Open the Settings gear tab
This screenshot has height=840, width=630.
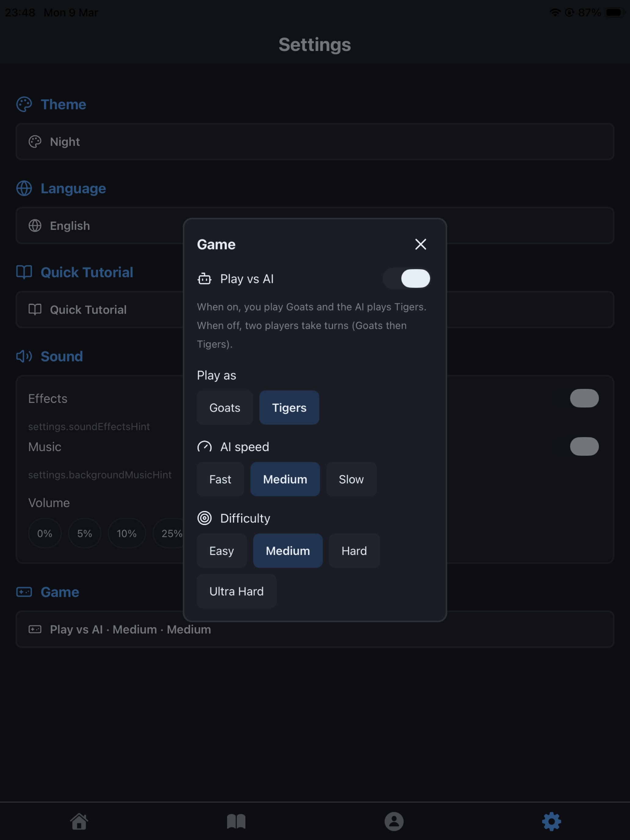(x=551, y=821)
